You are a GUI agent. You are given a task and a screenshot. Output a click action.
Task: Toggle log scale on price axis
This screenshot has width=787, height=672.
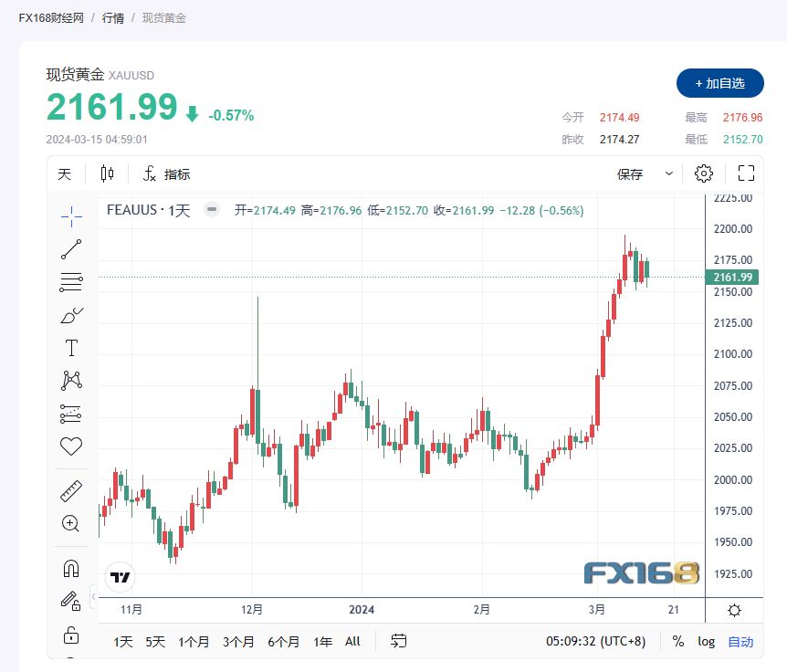click(x=706, y=642)
